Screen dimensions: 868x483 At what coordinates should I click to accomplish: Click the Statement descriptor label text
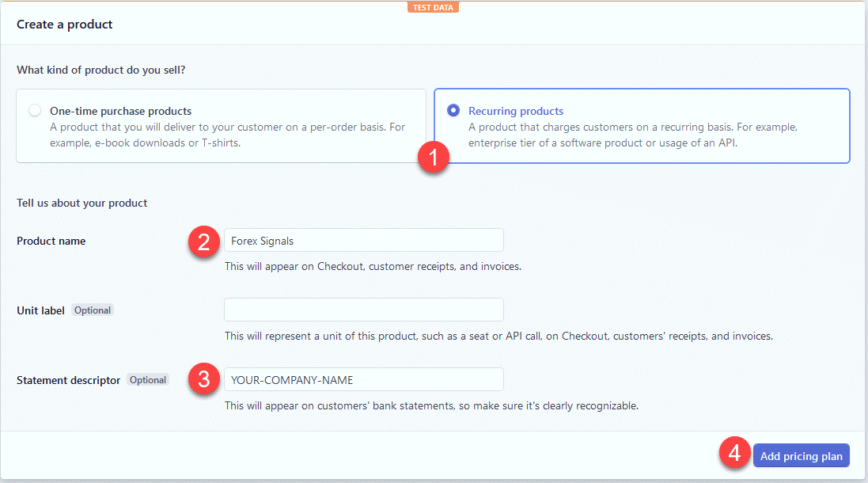[69, 380]
